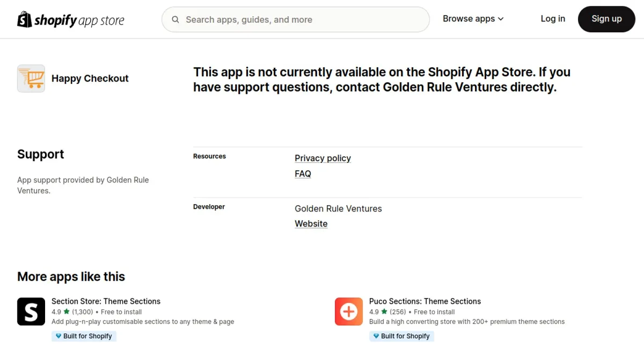The width and height of the screenshot is (644, 349).
Task: Click the Happy Checkout app name
Action: 90,78
